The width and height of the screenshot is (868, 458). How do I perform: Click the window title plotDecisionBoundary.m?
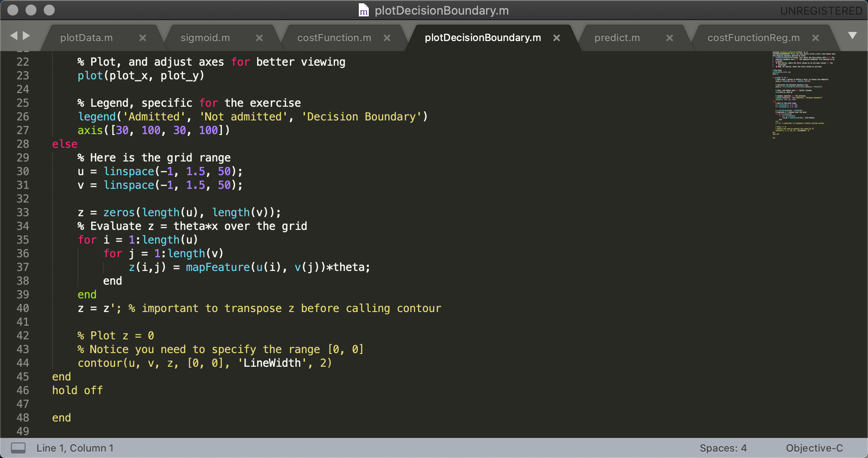442,10
